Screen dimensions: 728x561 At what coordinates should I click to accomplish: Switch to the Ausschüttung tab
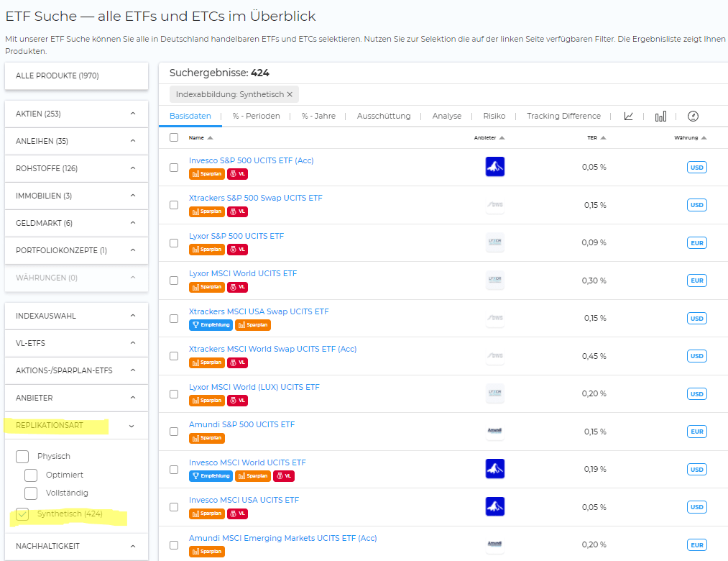point(384,117)
